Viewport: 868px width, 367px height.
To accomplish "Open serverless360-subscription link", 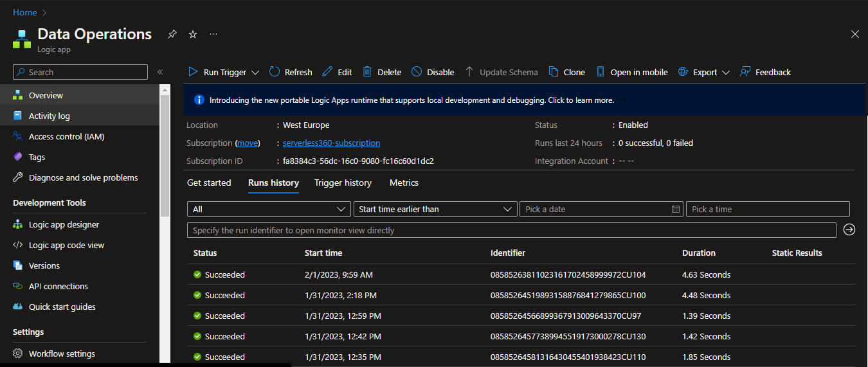I will click(331, 143).
